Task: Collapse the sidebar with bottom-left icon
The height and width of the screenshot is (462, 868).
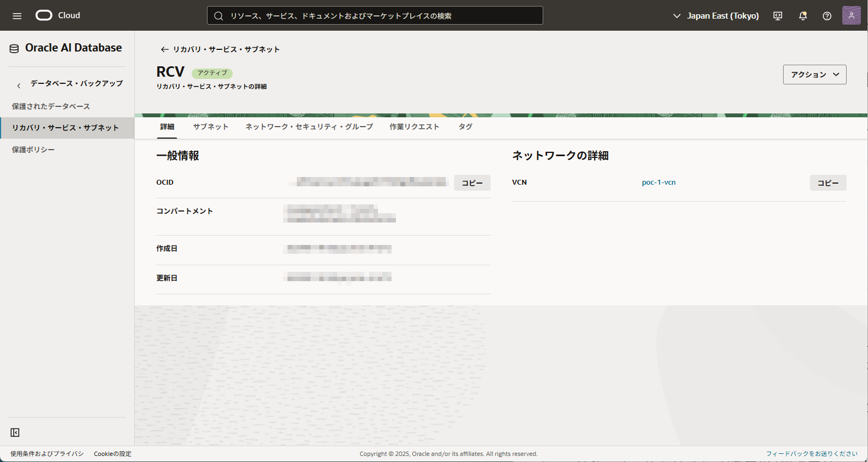Action: coord(15,432)
